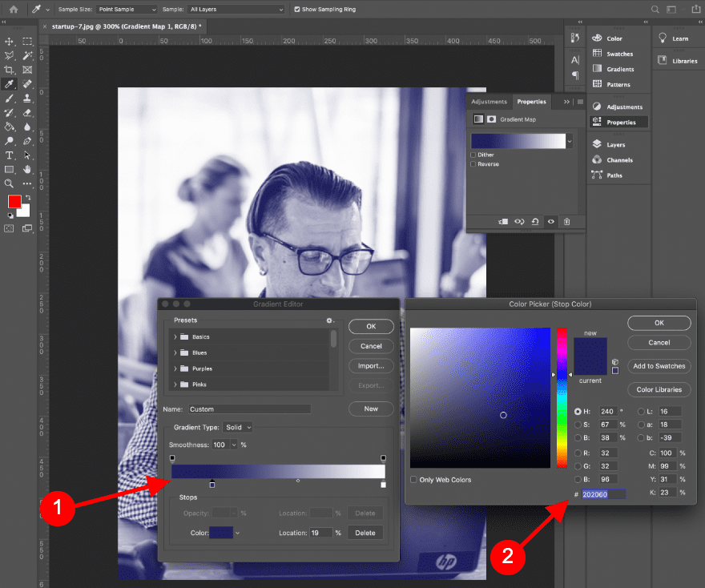The height and width of the screenshot is (588, 705).
Task: Choose the Zoom tool in toolbar
Action: [10, 183]
